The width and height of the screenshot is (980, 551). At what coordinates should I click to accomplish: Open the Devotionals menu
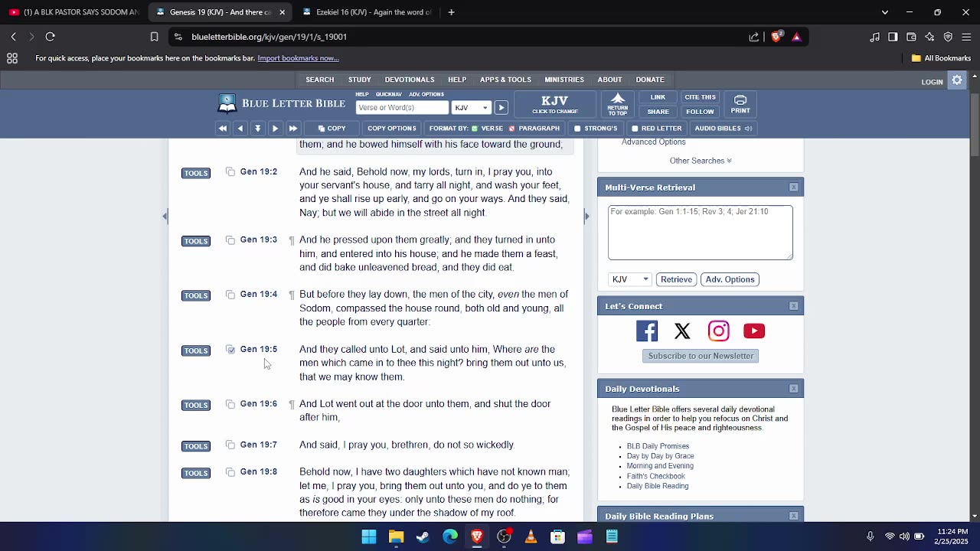tap(410, 80)
